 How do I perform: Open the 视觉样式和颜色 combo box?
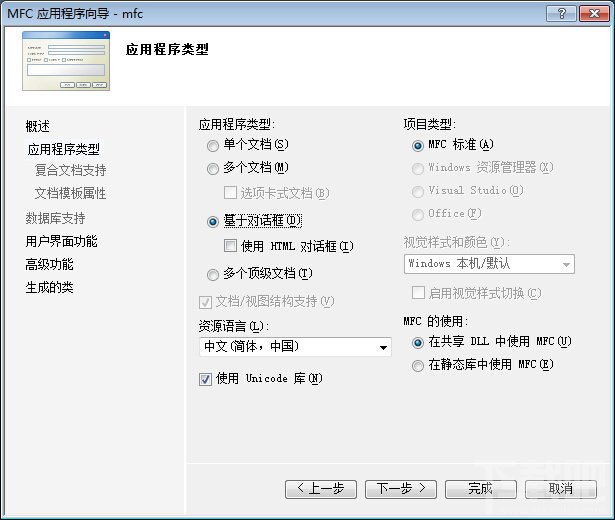pos(489,264)
